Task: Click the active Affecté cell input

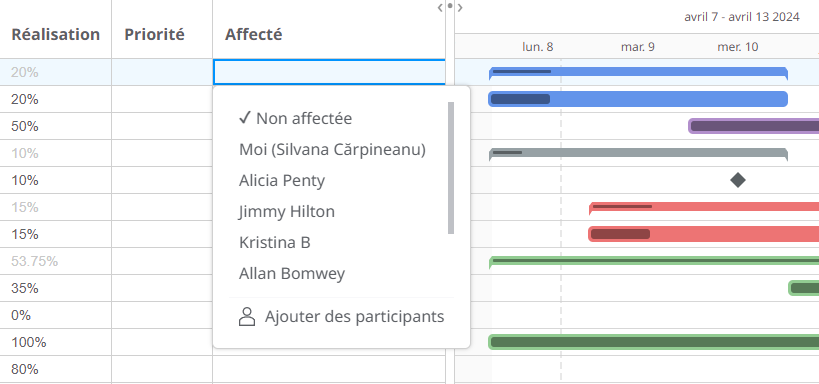Action: (x=329, y=72)
